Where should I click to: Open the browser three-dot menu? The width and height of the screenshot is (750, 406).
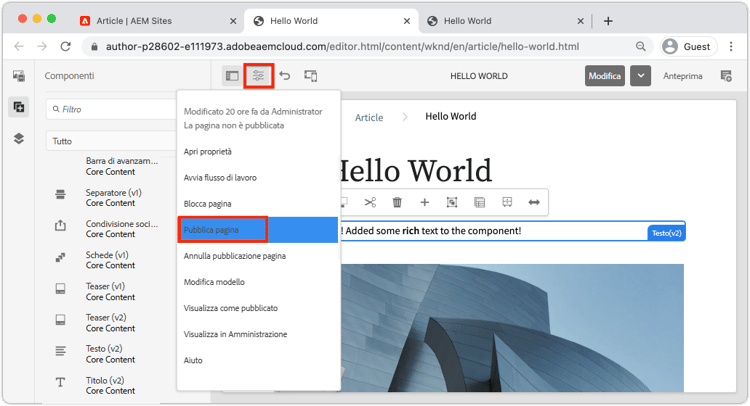[x=731, y=46]
